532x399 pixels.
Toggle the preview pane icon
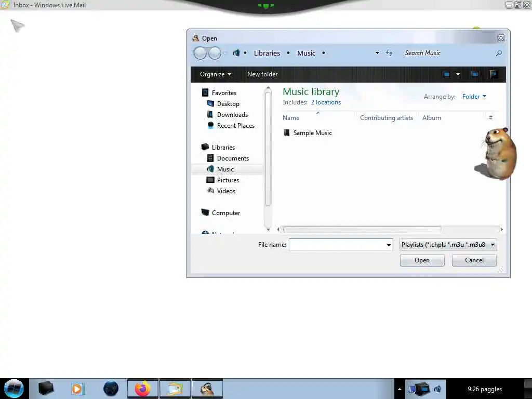[x=475, y=74]
